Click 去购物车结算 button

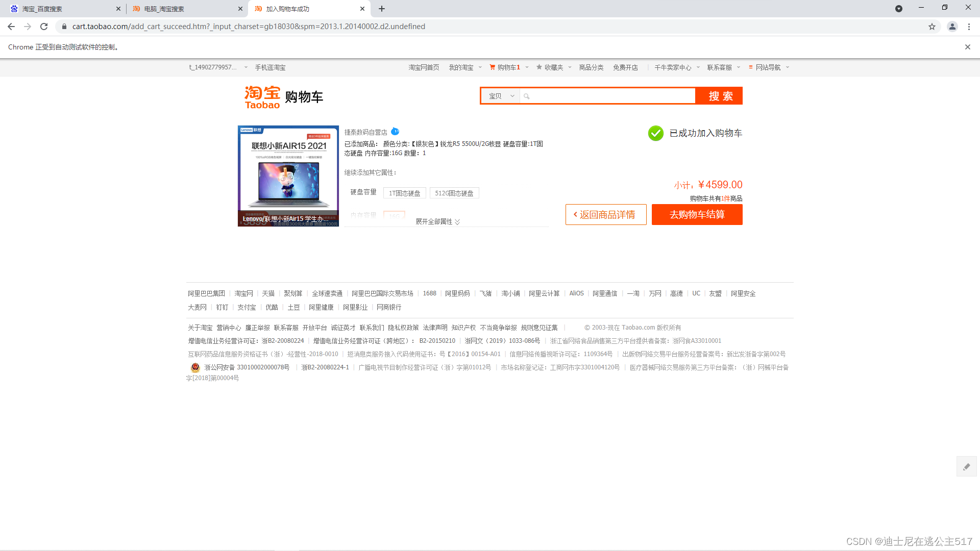point(697,214)
